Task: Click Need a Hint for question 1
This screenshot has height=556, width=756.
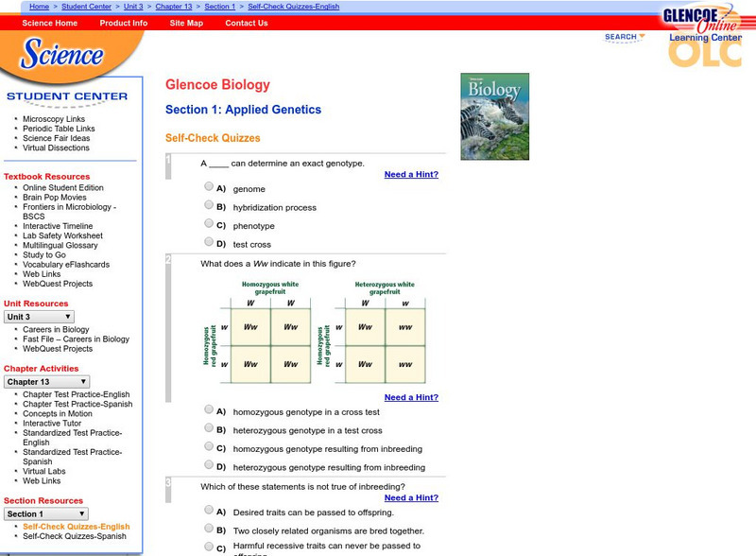Action: tap(411, 174)
